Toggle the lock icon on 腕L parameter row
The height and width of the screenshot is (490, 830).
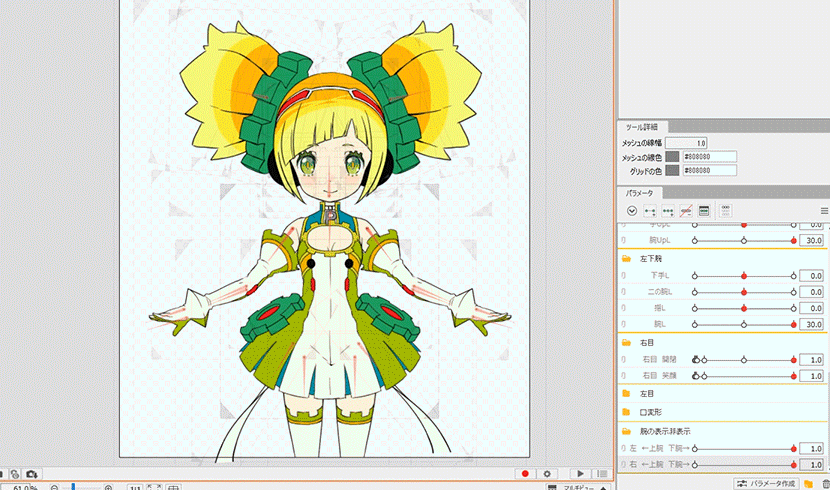623,325
